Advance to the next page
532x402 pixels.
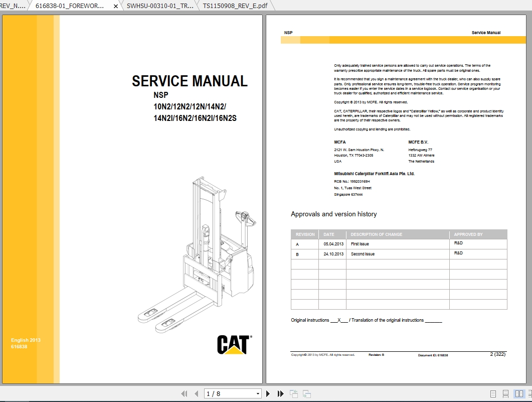(269, 393)
